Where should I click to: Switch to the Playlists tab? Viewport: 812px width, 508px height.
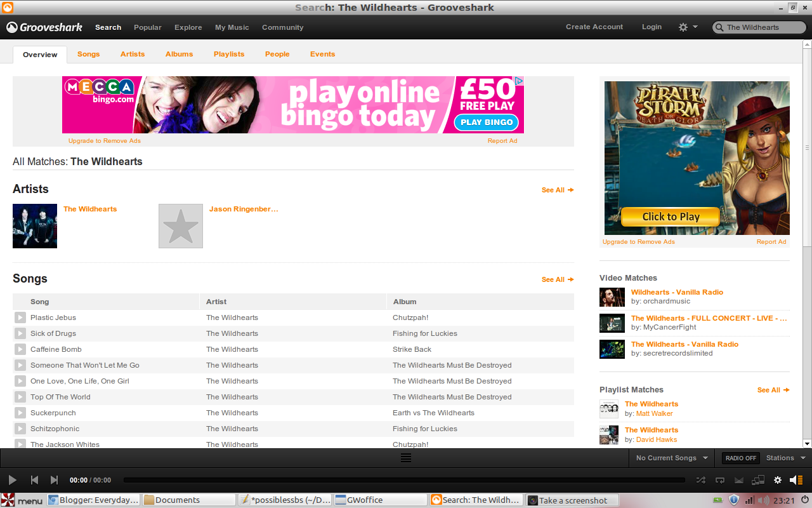click(229, 54)
